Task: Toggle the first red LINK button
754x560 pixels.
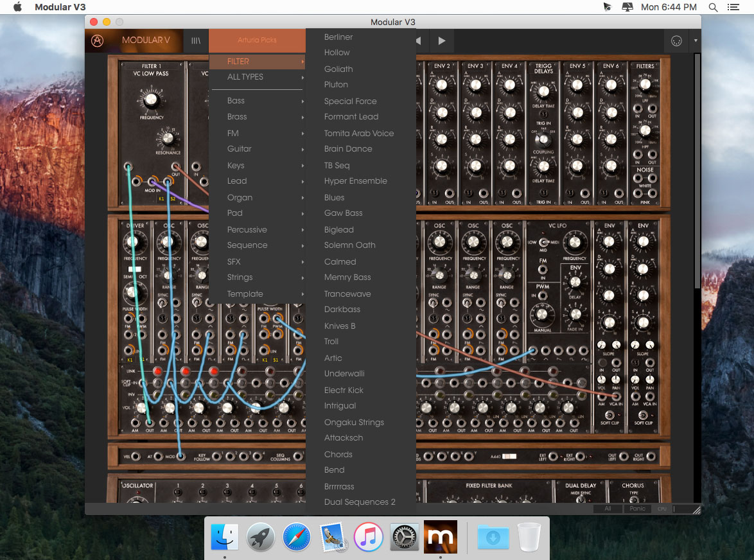Action: (x=157, y=371)
